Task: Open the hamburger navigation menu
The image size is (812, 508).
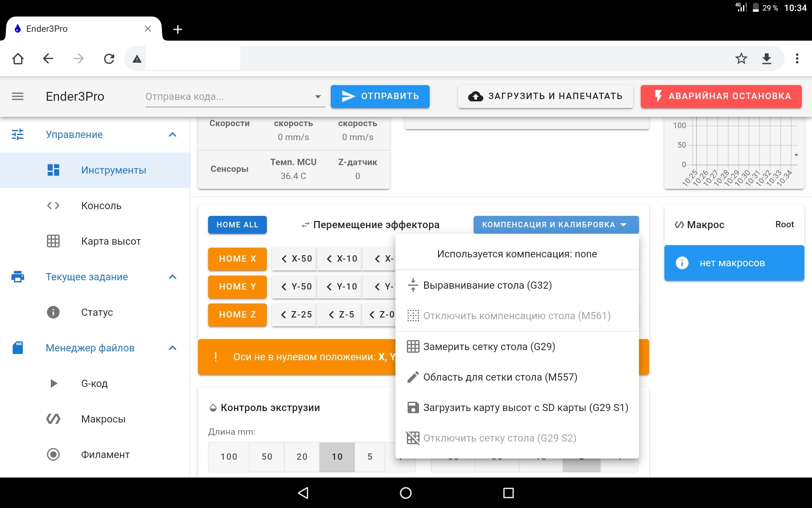Action: click(x=17, y=97)
